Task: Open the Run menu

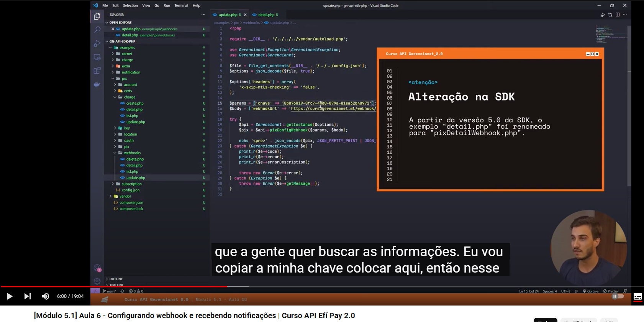Action: 167,5
